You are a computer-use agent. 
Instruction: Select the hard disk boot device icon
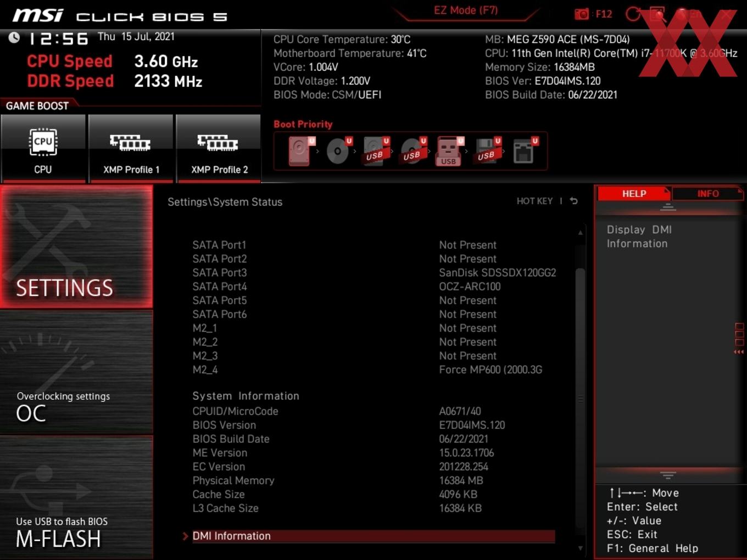(x=302, y=150)
